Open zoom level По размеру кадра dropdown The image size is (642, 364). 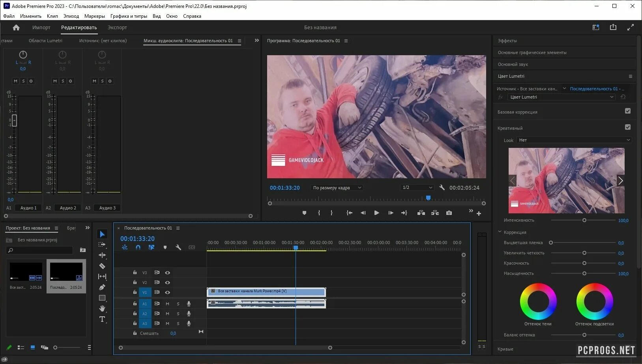pyautogui.click(x=337, y=188)
